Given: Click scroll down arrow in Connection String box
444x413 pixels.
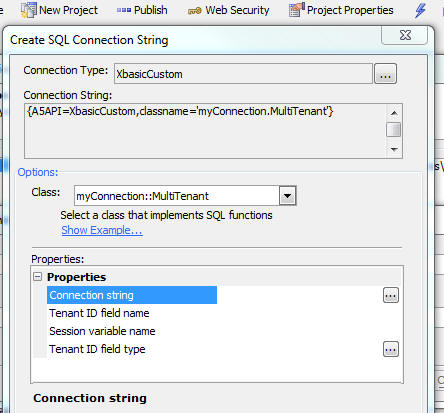Looking at the screenshot, I should coord(394,149).
